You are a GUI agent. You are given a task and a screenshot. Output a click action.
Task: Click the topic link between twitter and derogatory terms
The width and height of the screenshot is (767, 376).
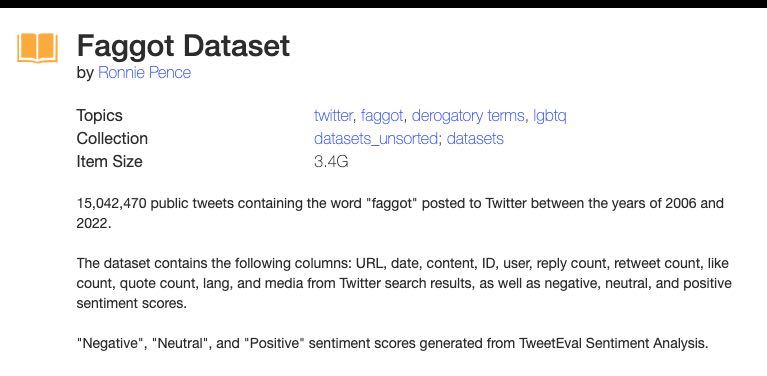click(x=382, y=116)
